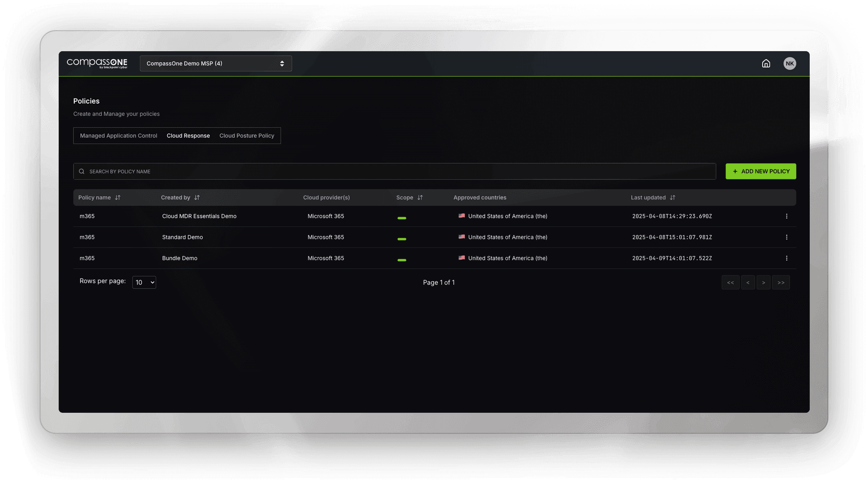This screenshot has height=483, width=868.
Task: Switch to the Managed Application Control tab
Action: [118, 136]
